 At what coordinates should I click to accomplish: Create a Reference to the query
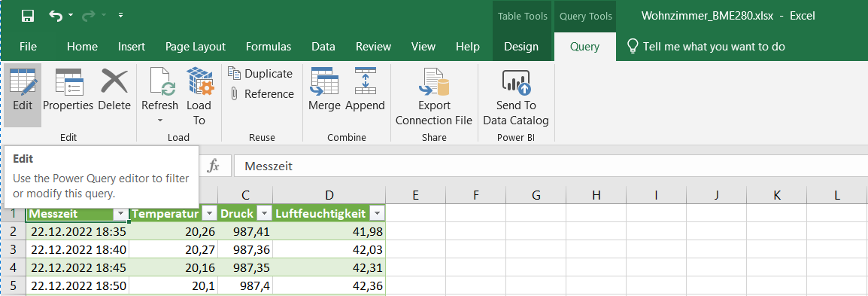tap(261, 94)
